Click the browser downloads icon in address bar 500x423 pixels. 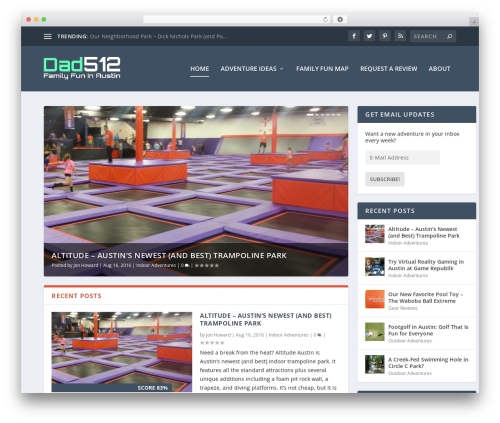tap(340, 19)
